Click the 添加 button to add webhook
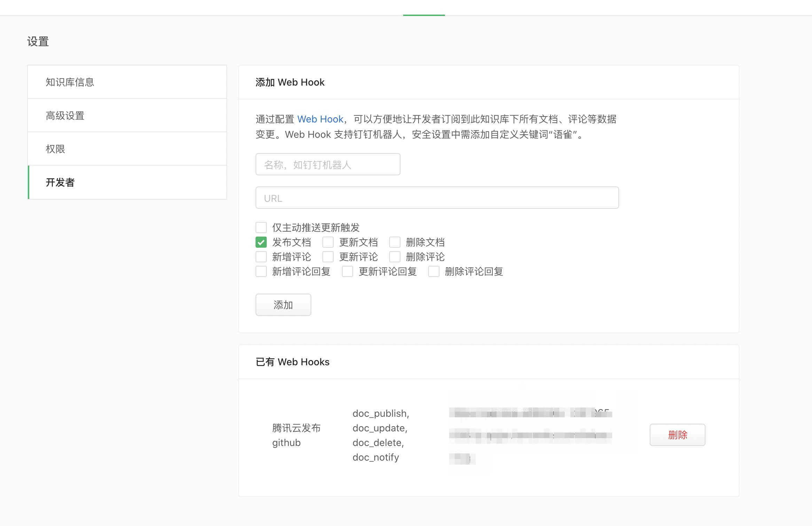The height and width of the screenshot is (526, 812). (283, 305)
